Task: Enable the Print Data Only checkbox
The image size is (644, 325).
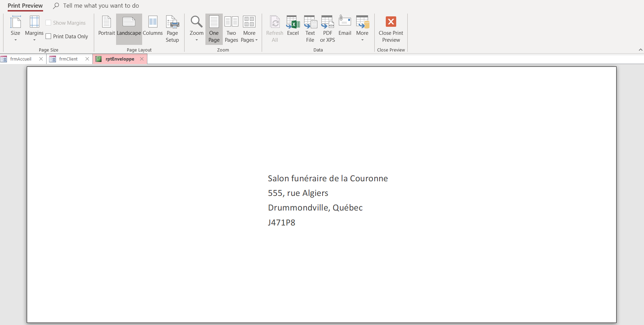Action: tap(49, 37)
